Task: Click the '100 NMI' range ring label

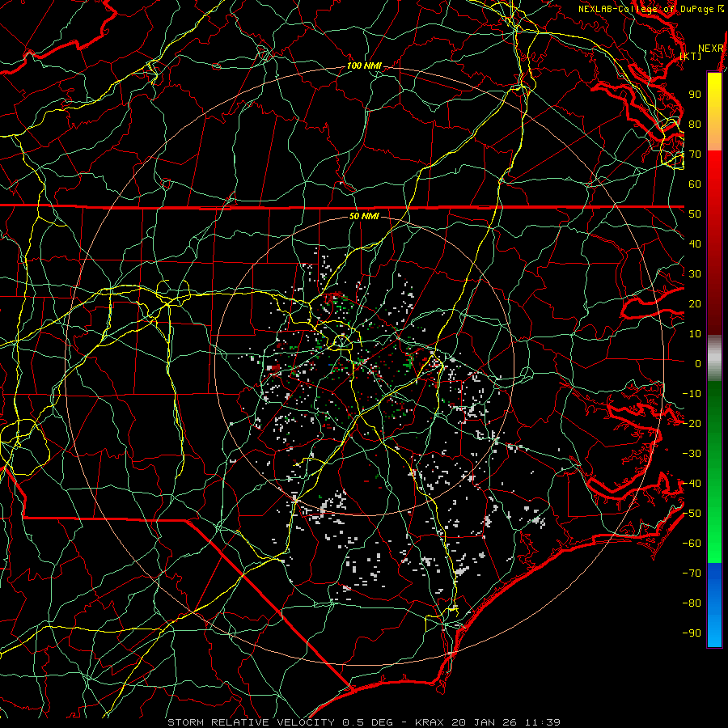Action: pos(364,66)
